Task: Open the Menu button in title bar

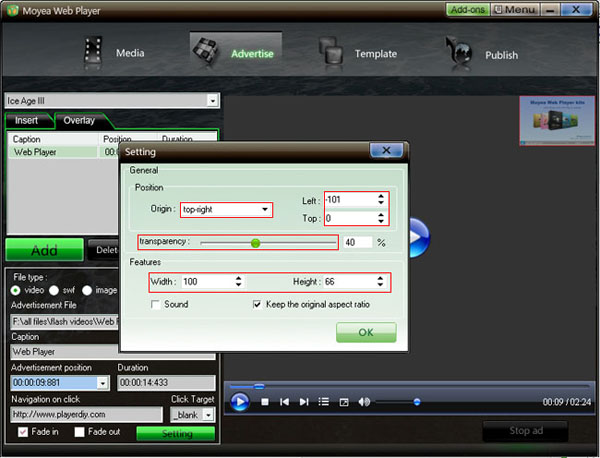Action: pyautogui.click(x=515, y=10)
